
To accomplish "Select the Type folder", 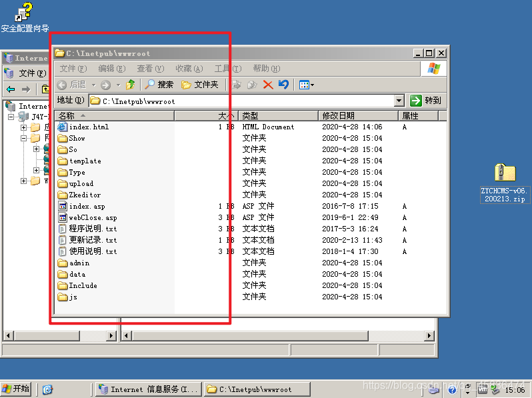I will click(71, 173).
